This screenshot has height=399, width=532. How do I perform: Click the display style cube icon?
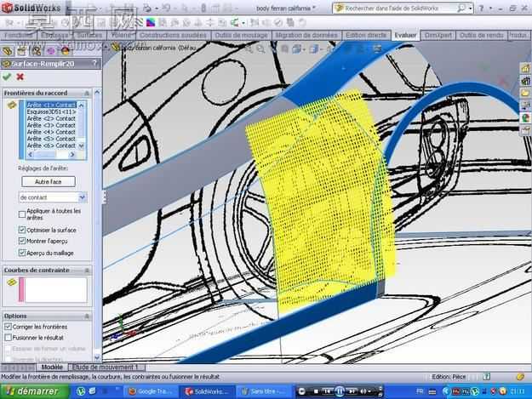[313, 49]
